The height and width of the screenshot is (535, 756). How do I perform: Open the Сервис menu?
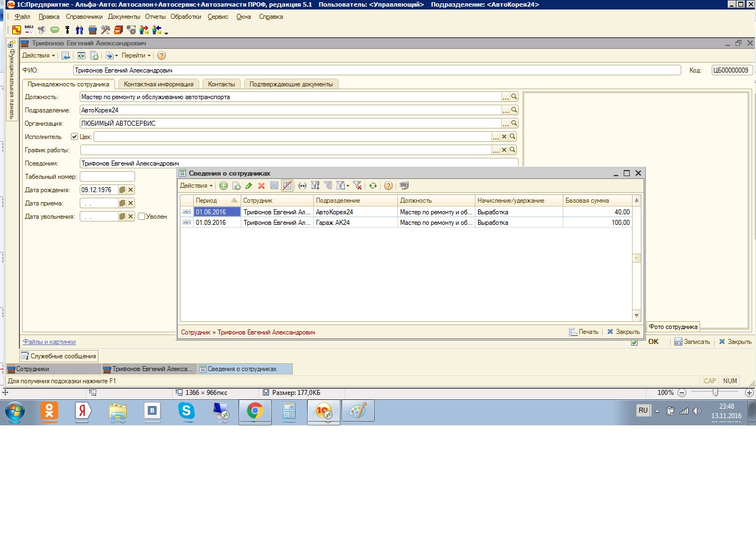[218, 17]
